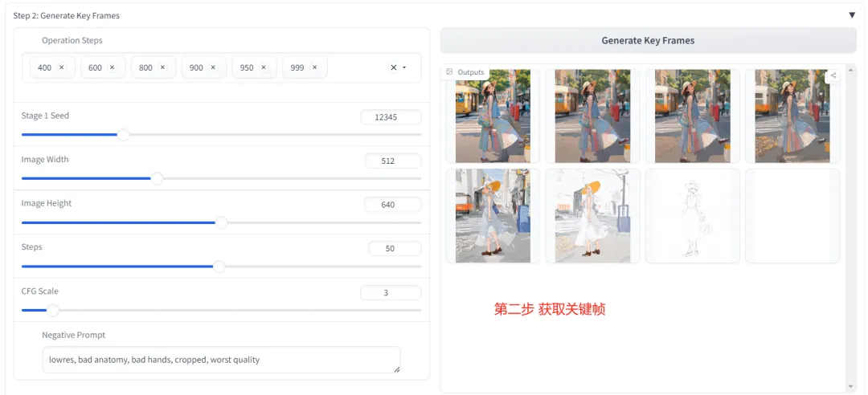Screen dimensions: 868x395
Task: Focus the Steps number input field
Action: tap(394, 248)
